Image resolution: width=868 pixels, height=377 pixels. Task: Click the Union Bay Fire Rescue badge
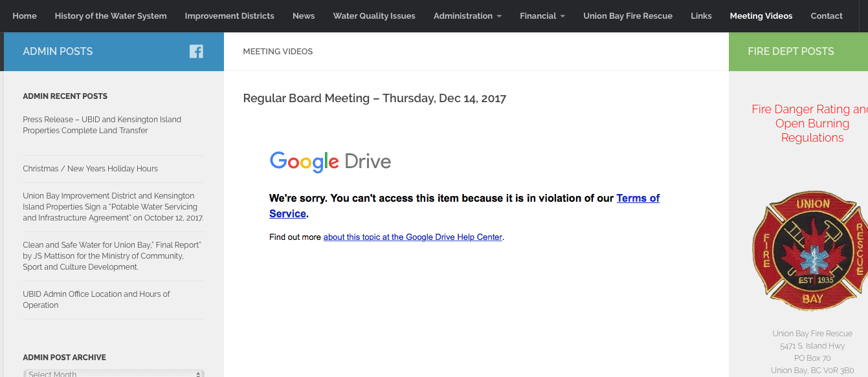[810, 251]
